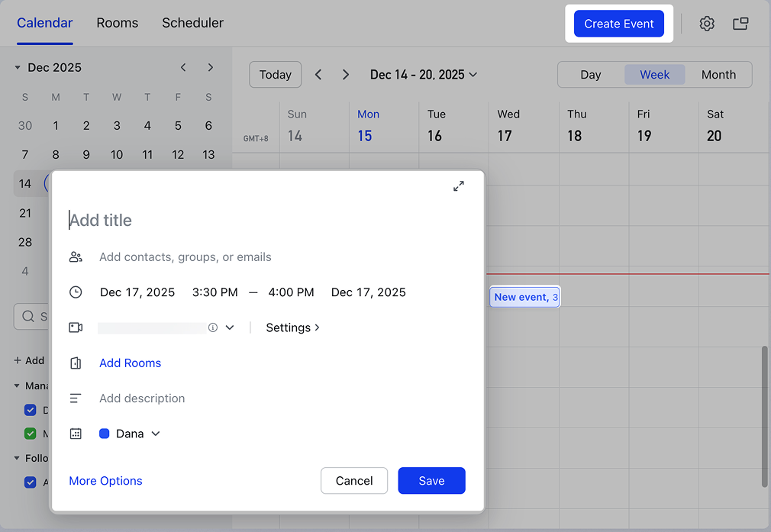
Task: Open calendar settings gear icon
Action: 707,24
